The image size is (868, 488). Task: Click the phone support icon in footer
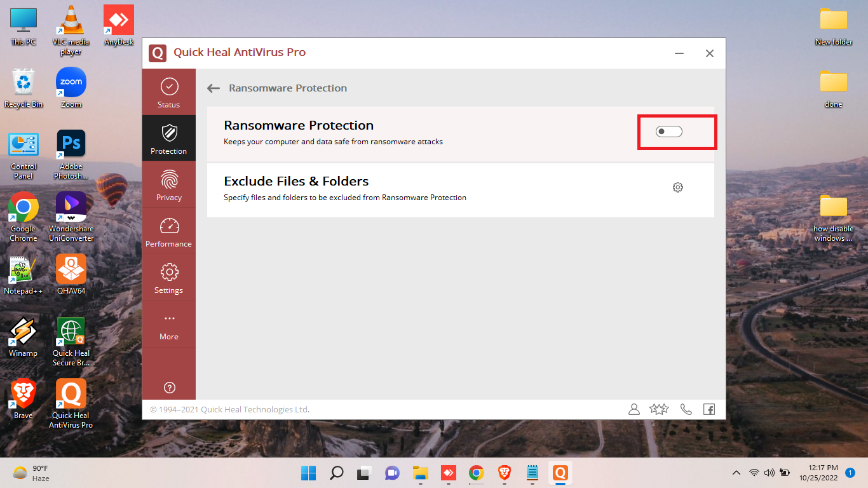686,409
